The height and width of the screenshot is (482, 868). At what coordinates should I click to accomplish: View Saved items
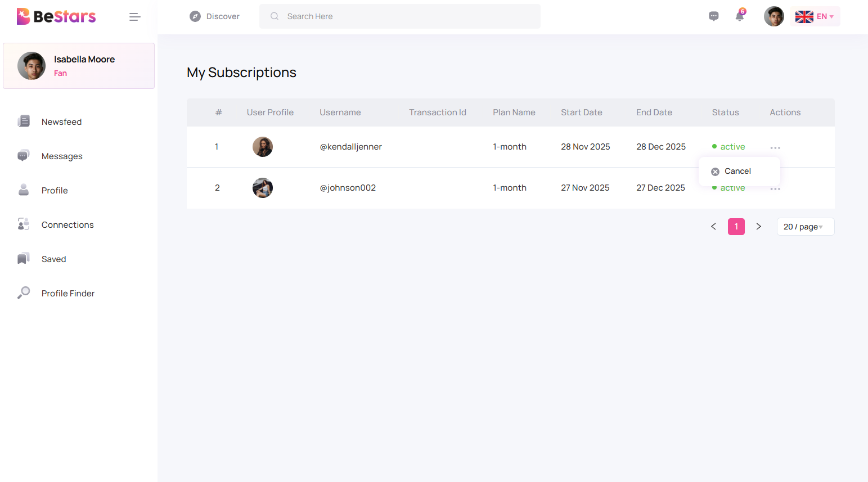click(x=53, y=259)
